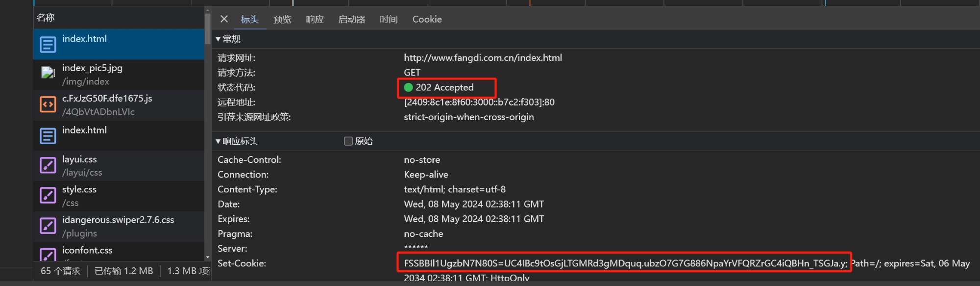
Task: Open the 时间 tab
Action: (389, 19)
